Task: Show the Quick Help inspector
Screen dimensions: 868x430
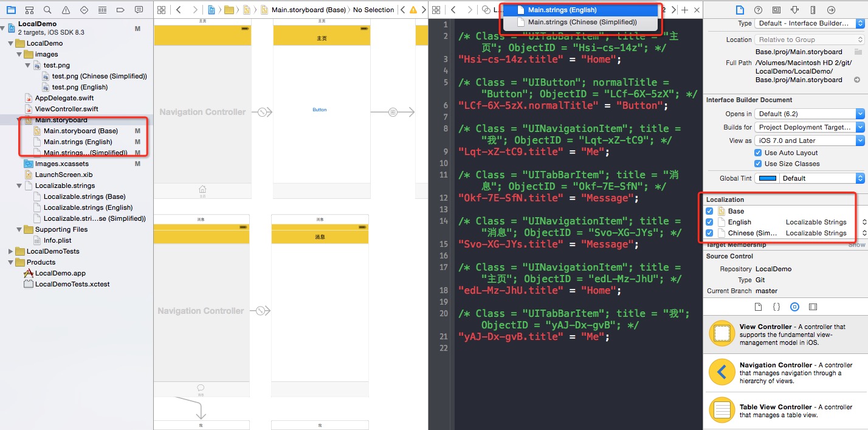Action: [758, 10]
